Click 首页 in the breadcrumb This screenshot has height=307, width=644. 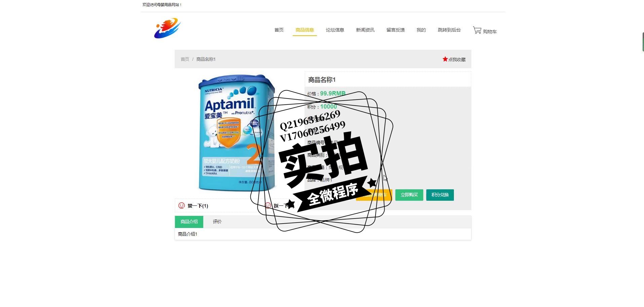click(x=185, y=59)
